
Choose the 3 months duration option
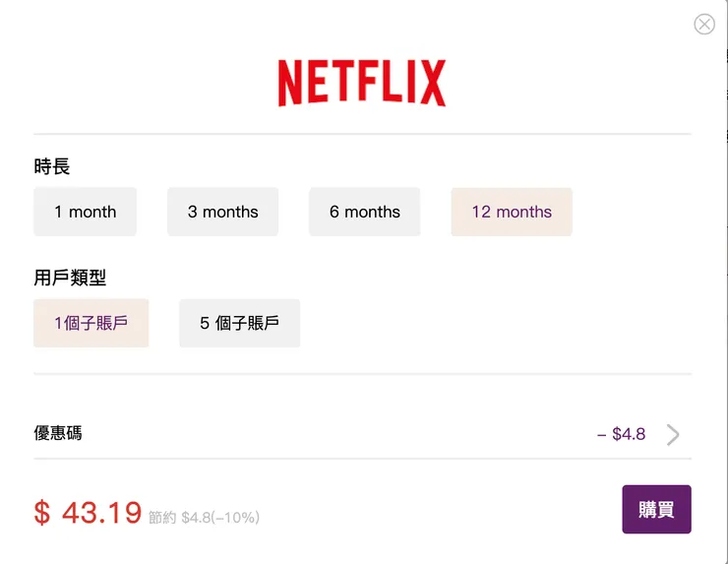[223, 212]
